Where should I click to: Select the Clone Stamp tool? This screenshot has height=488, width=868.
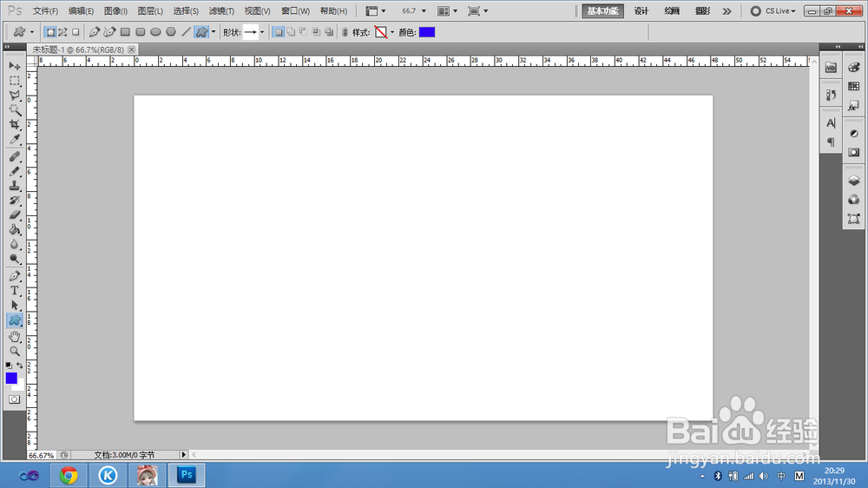[x=15, y=186]
